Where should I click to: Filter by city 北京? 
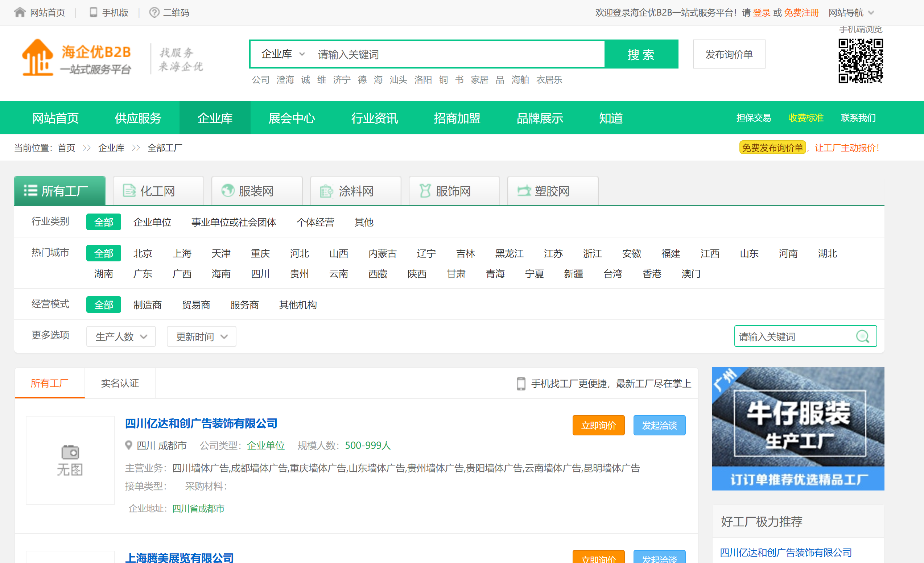143,253
